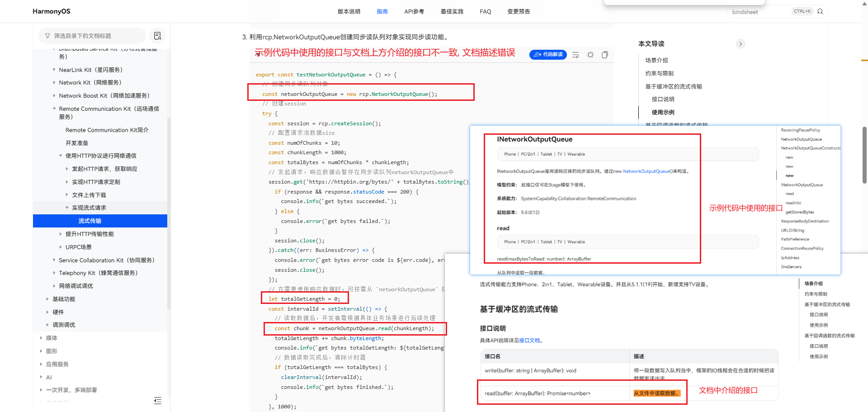Open Remote Communication Kit简介 page
The image size is (868, 412).
click(107, 130)
